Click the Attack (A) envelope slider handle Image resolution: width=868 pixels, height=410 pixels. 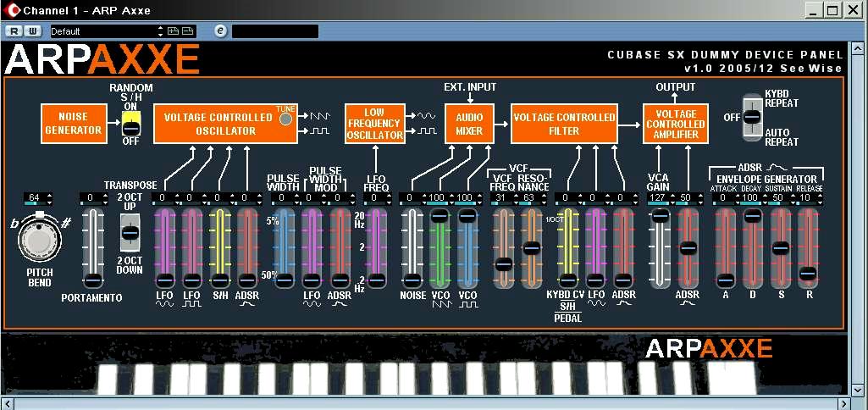(725, 280)
